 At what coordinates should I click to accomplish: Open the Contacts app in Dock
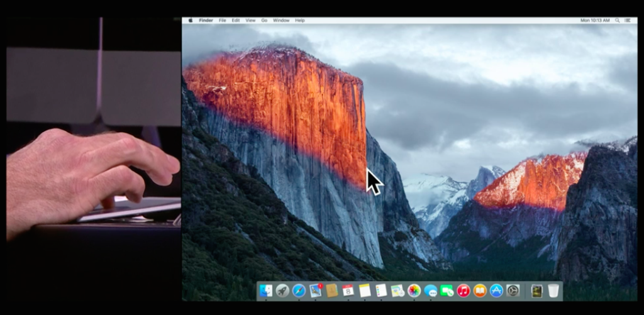[332, 290]
